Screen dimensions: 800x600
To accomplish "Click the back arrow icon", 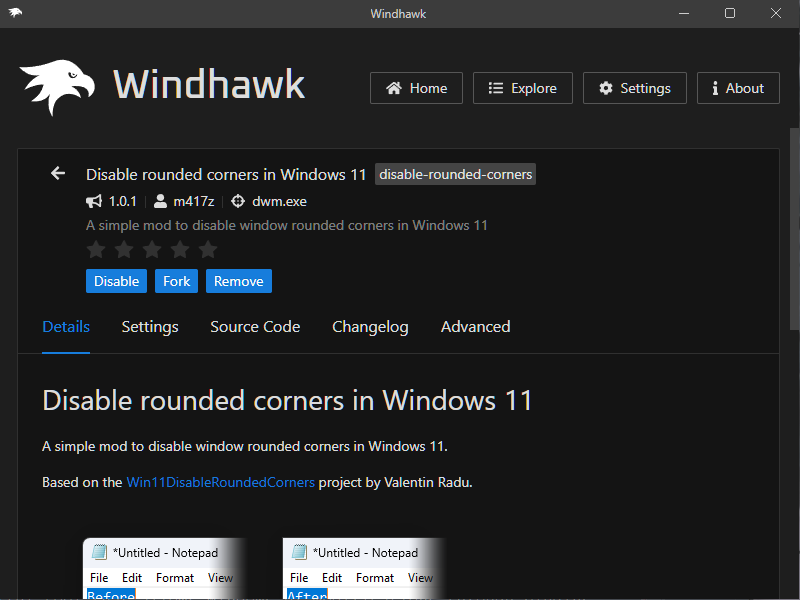I will click(58, 174).
